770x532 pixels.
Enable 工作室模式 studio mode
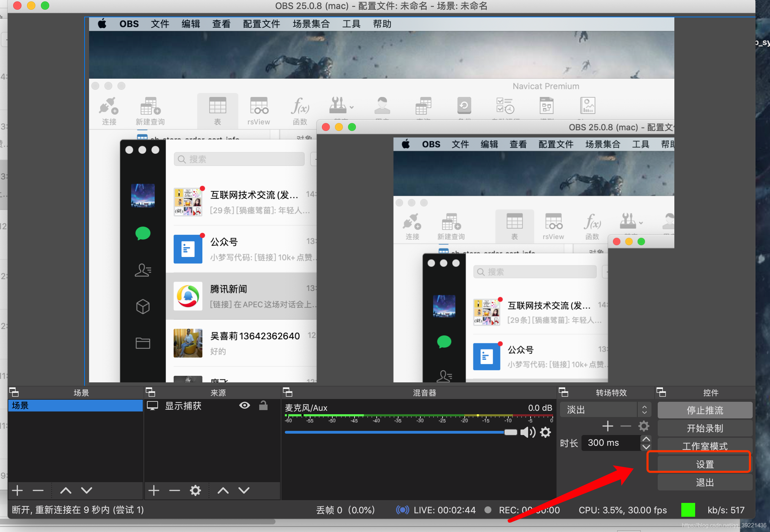click(705, 446)
